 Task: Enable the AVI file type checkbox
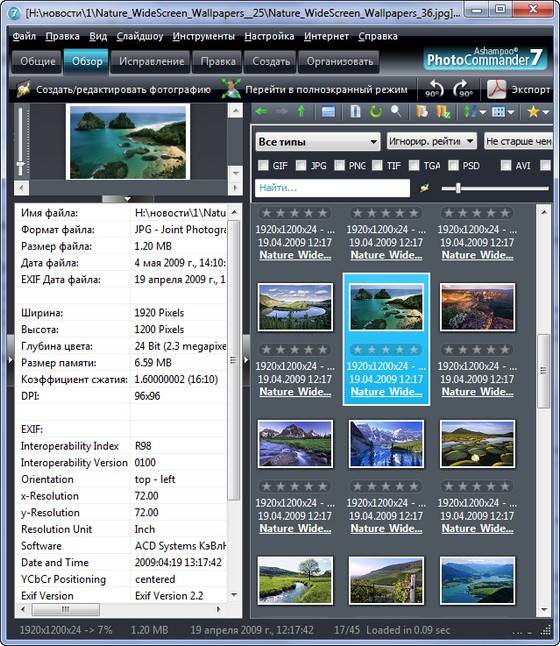506,165
